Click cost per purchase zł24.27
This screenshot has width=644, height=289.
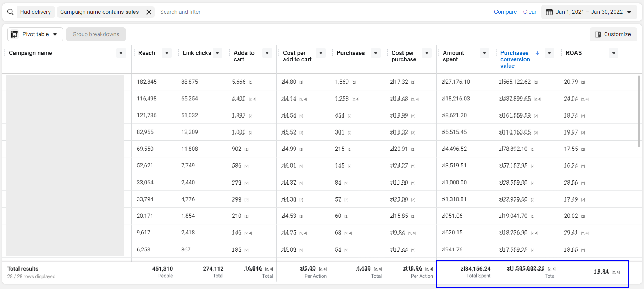[399, 166]
